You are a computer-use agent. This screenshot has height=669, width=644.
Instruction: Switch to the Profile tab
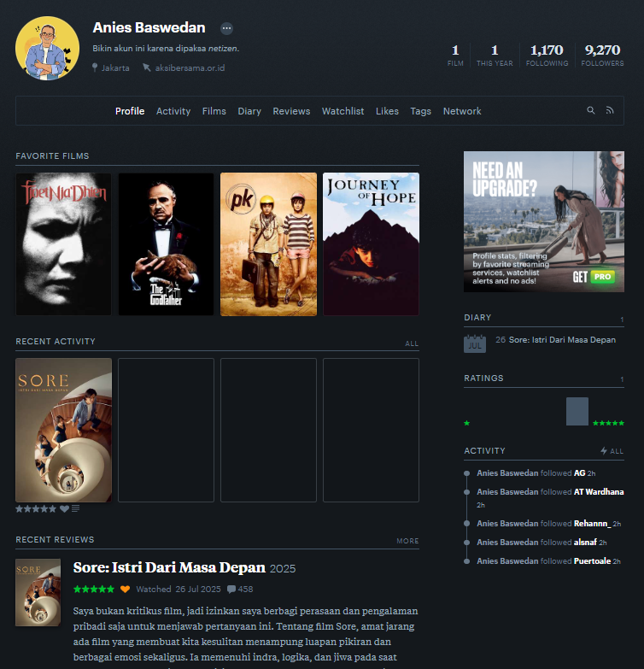pos(130,111)
